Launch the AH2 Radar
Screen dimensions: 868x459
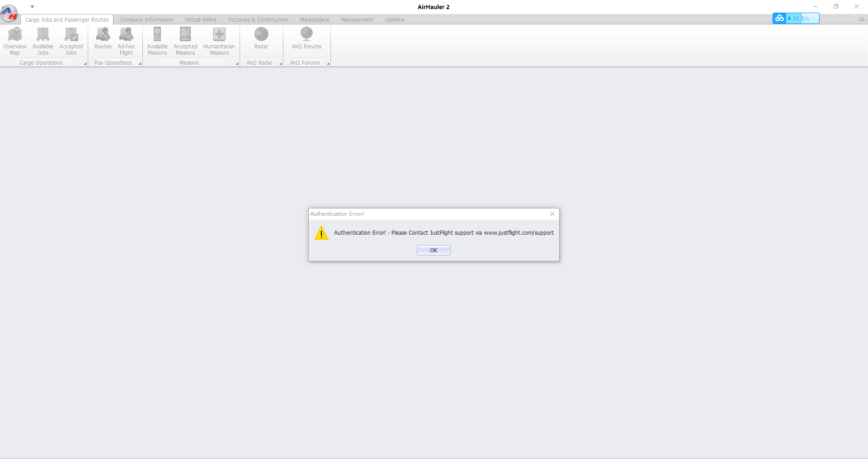[x=261, y=39]
